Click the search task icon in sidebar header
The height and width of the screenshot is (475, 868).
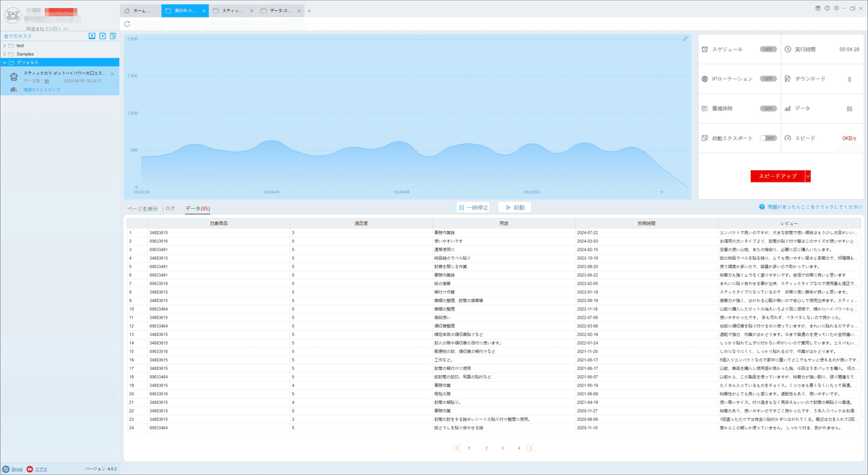pos(114,35)
